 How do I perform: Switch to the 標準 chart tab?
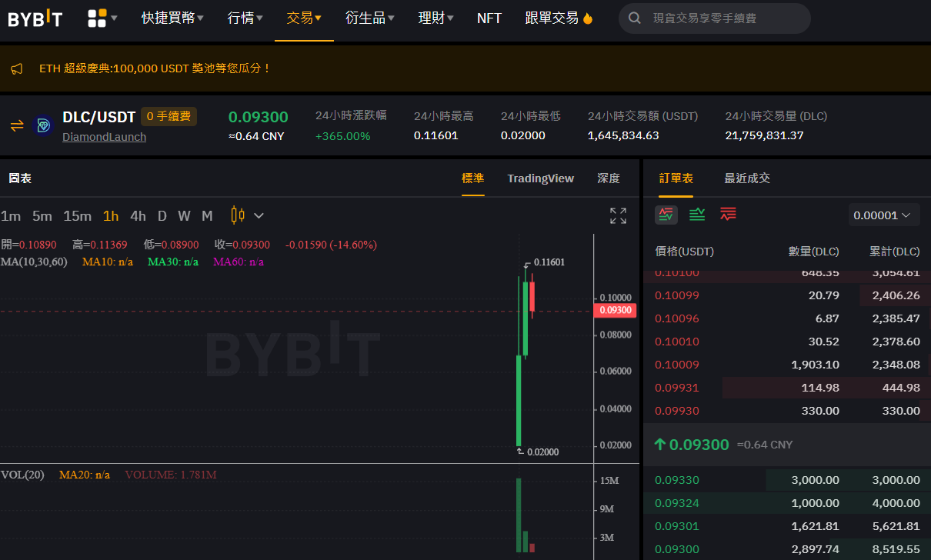point(472,178)
